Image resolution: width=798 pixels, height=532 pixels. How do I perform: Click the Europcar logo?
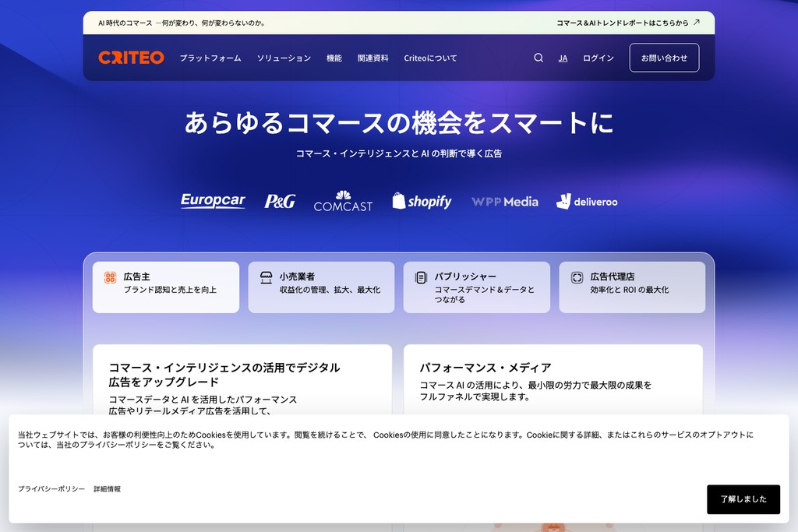(x=213, y=200)
